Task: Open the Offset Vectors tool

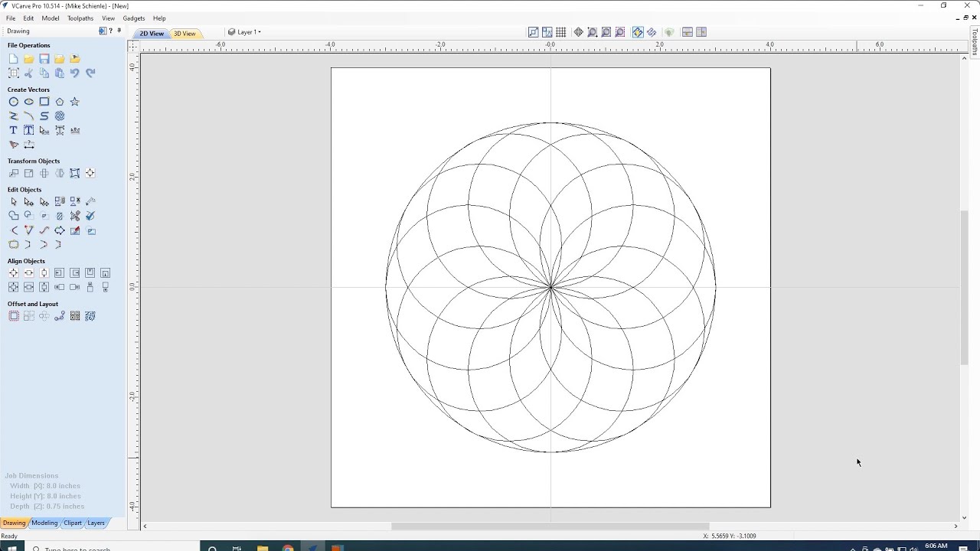Action: (x=13, y=316)
